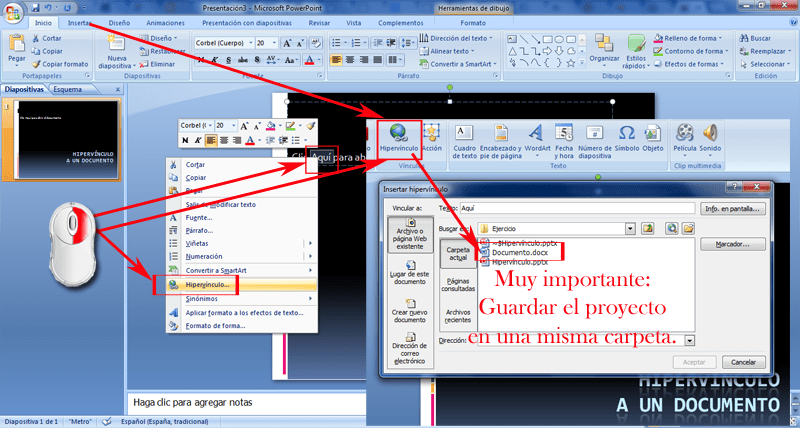Toggle bold N on the mini toolbar
800x428 pixels.
(x=185, y=140)
